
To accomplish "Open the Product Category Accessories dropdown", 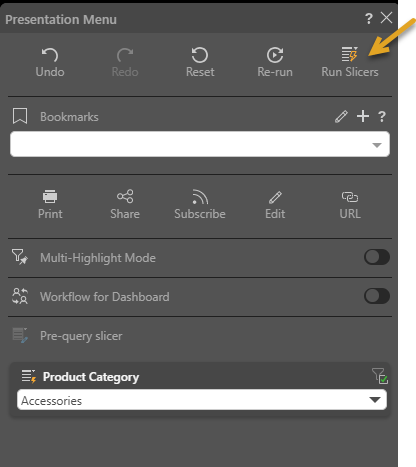I will click(x=202, y=400).
